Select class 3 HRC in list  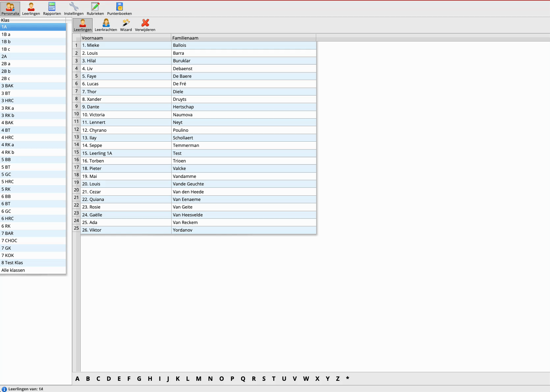tap(8, 100)
